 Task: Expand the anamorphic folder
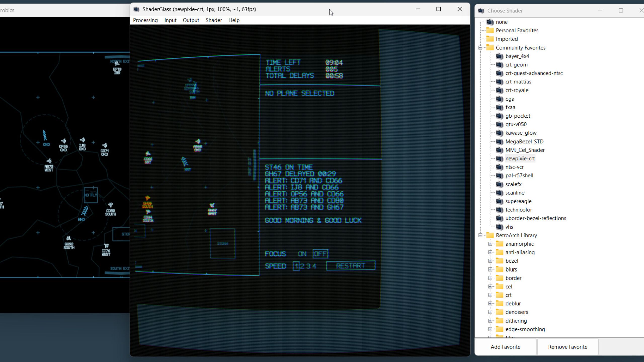(x=490, y=244)
